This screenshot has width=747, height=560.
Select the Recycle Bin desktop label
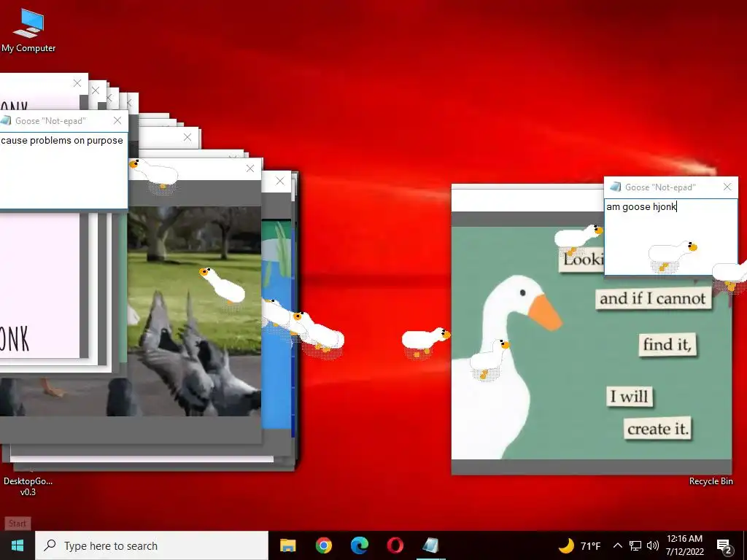[x=711, y=481]
